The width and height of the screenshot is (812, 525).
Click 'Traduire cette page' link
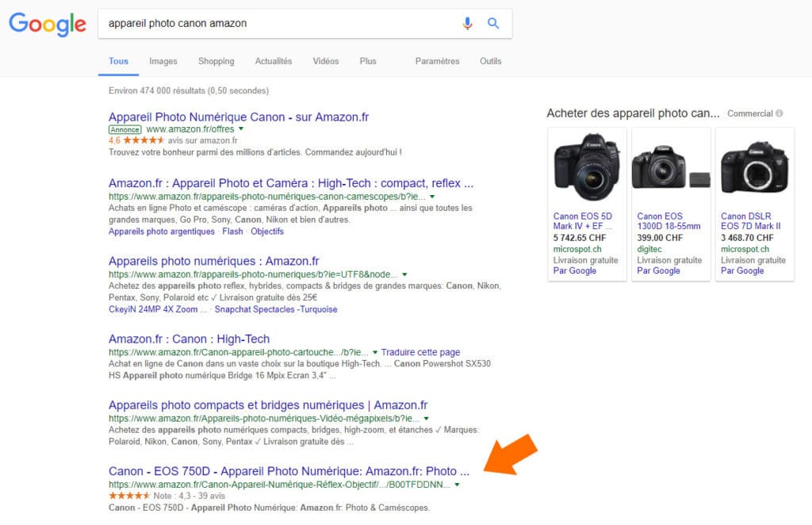tap(420, 352)
